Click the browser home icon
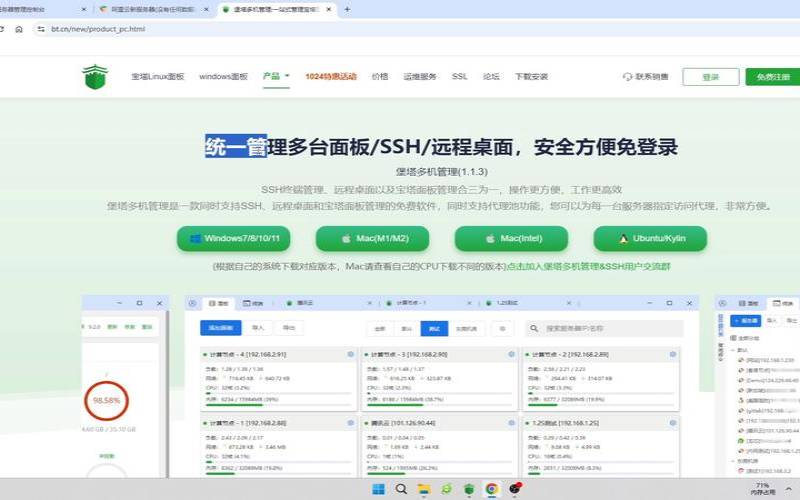 [x=19, y=29]
